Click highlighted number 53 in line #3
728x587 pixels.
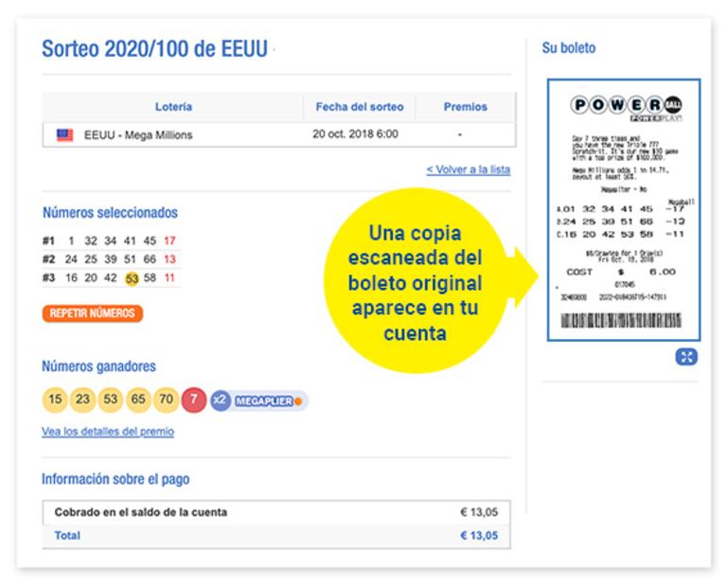click(x=133, y=277)
